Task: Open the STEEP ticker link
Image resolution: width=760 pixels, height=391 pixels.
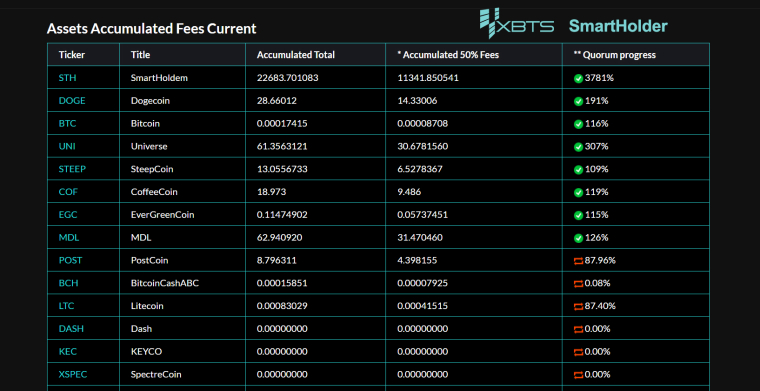Action: click(73, 169)
